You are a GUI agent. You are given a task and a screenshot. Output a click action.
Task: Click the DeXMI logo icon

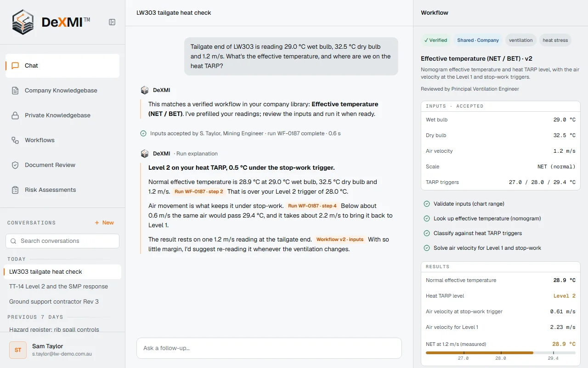pos(23,22)
